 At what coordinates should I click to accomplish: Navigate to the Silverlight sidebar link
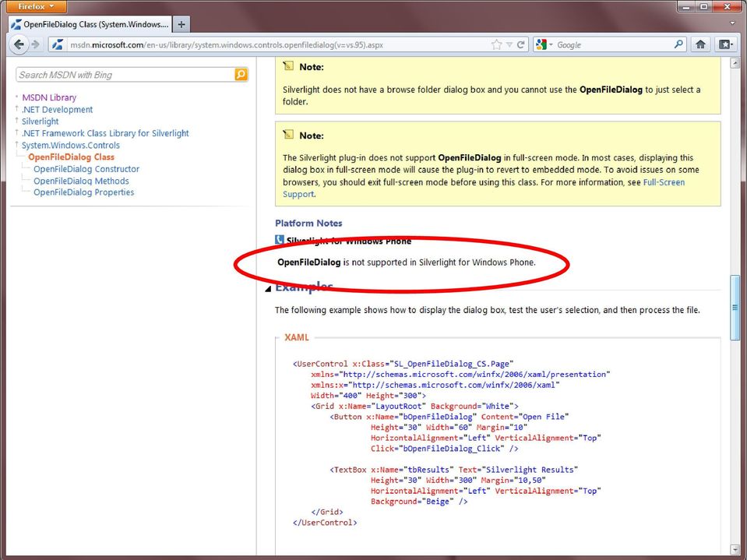pos(40,121)
